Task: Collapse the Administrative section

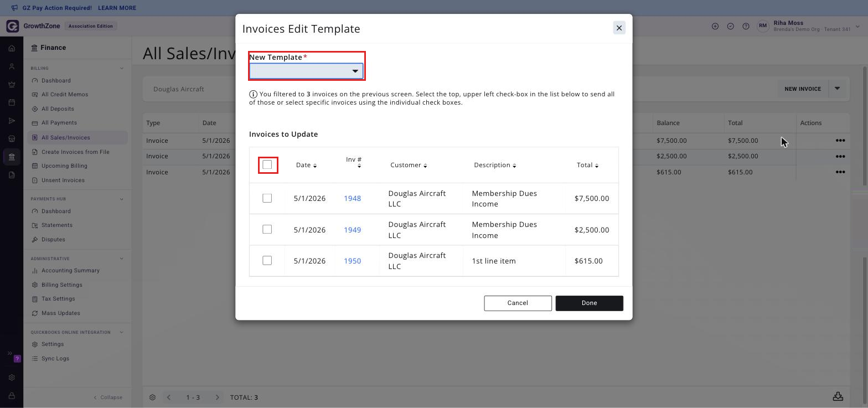Action: point(122,259)
